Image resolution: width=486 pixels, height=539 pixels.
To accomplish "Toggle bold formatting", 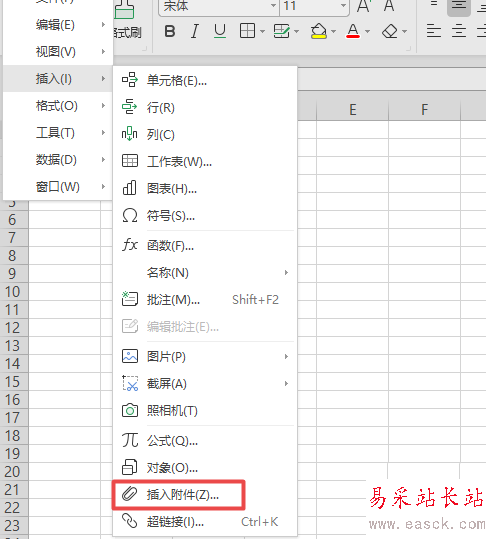I will [x=170, y=31].
